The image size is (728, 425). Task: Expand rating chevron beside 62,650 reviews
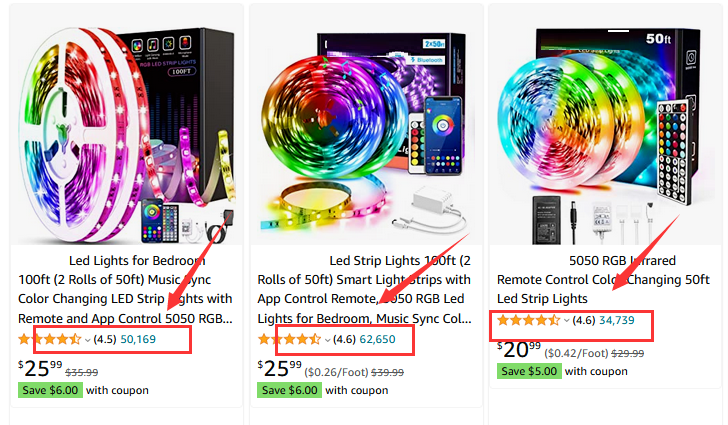coord(327,340)
